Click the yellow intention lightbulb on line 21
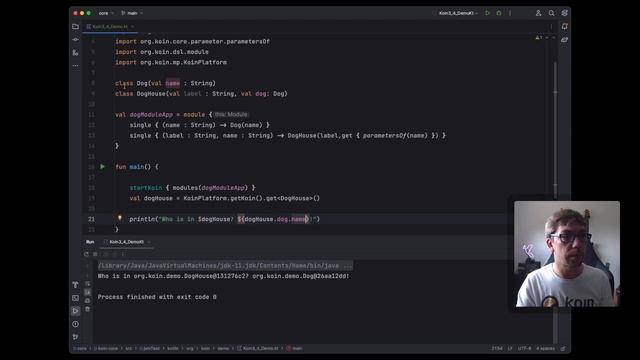 pos(120,218)
